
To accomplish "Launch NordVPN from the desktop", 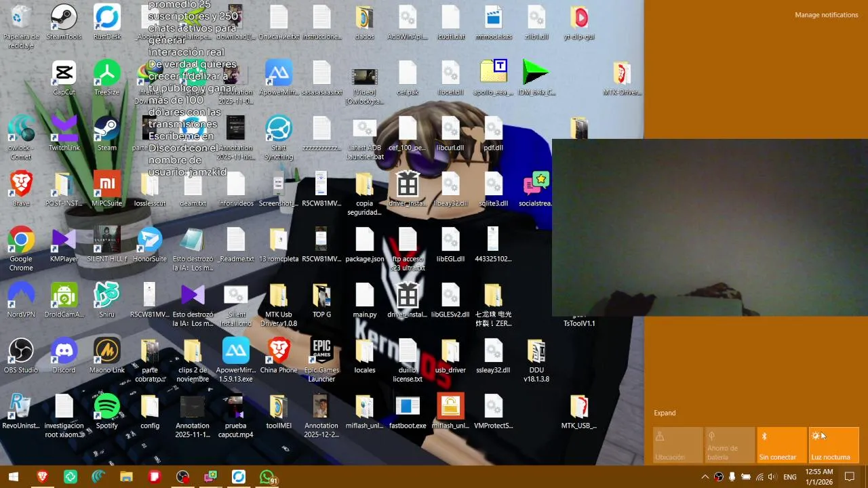I will click(x=21, y=300).
